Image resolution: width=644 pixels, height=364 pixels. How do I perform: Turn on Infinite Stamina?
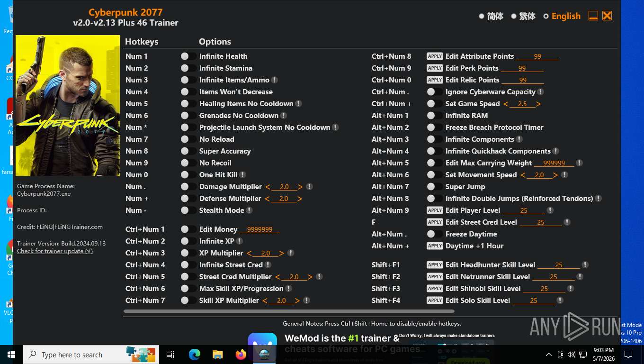pos(188,68)
